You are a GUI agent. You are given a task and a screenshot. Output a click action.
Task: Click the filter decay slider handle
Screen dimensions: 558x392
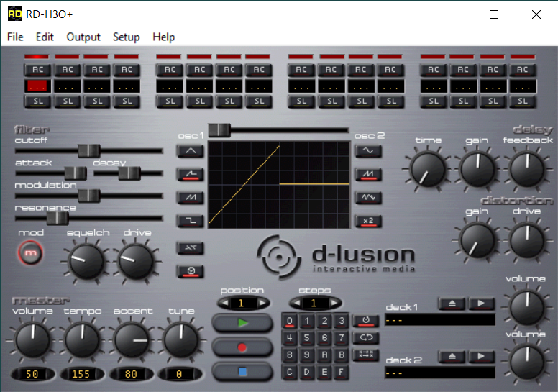pos(129,173)
